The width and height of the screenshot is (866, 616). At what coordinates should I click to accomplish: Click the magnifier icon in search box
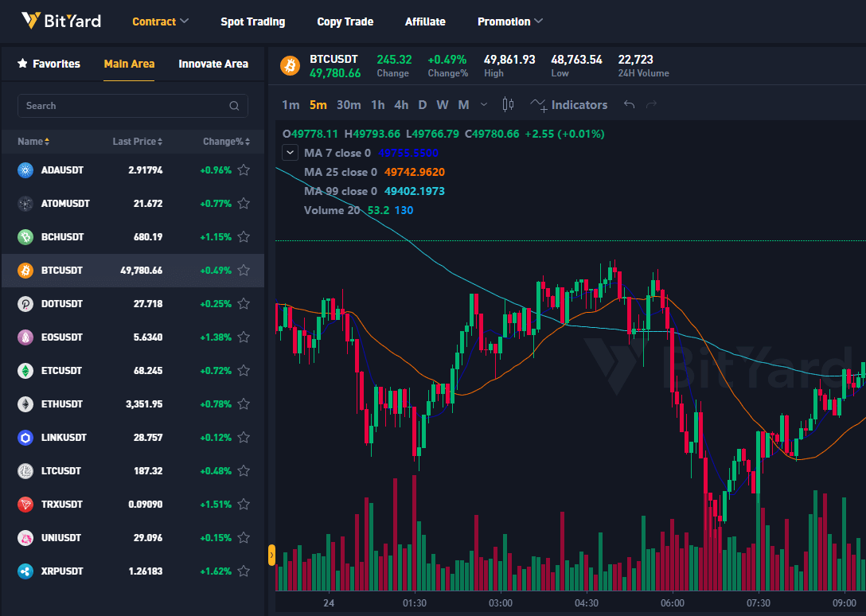point(234,106)
